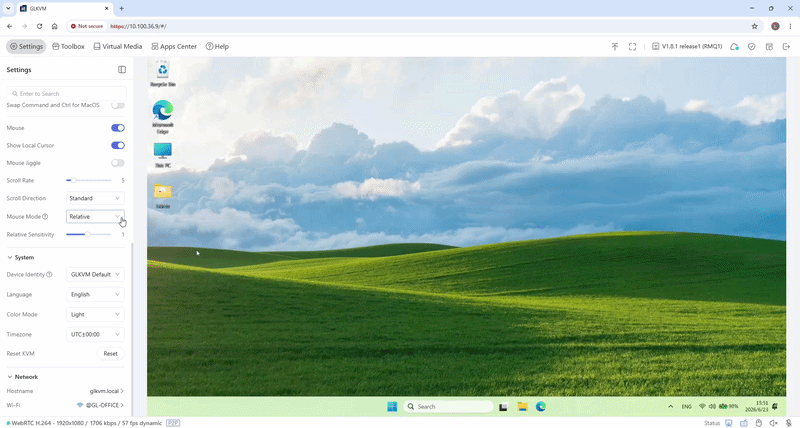Enable the Mouse Jiggle toggle
The image size is (800, 428).
(x=118, y=163)
